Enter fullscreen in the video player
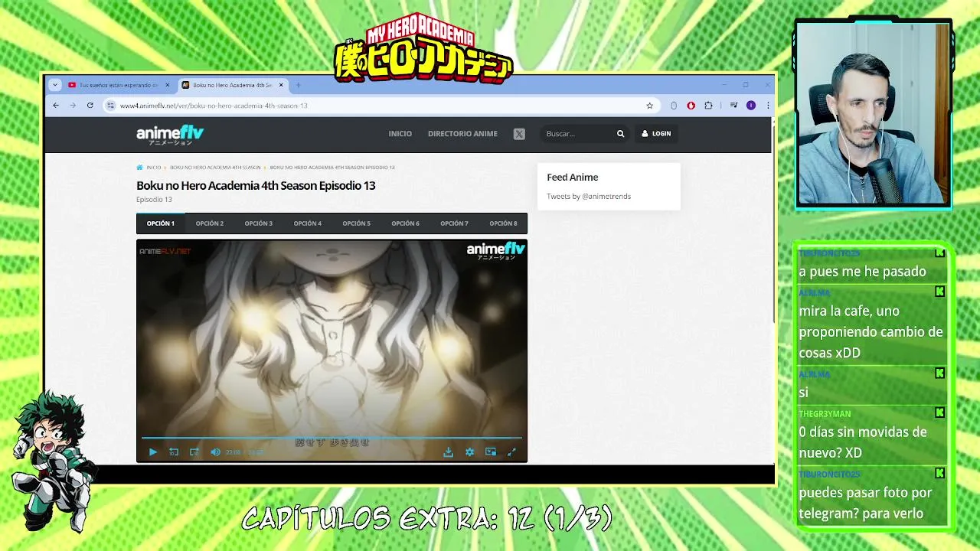 [x=511, y=452]
